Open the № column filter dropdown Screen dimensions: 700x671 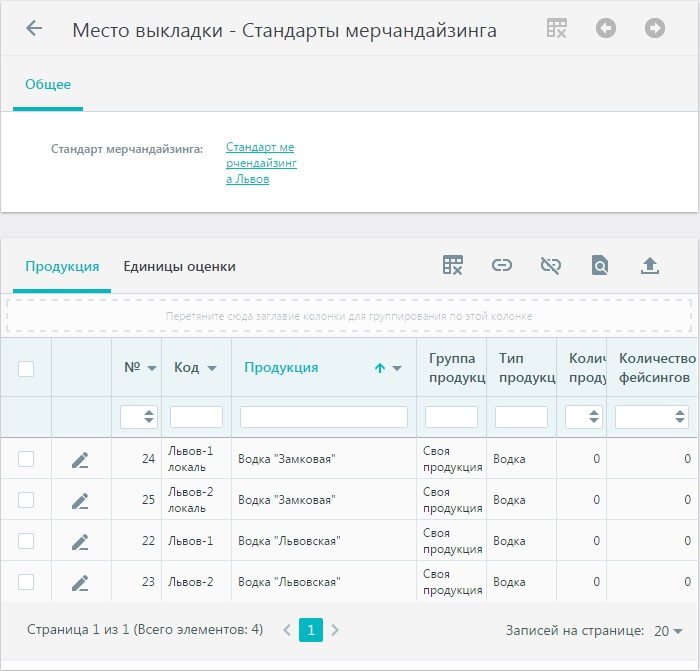(152, 368)
